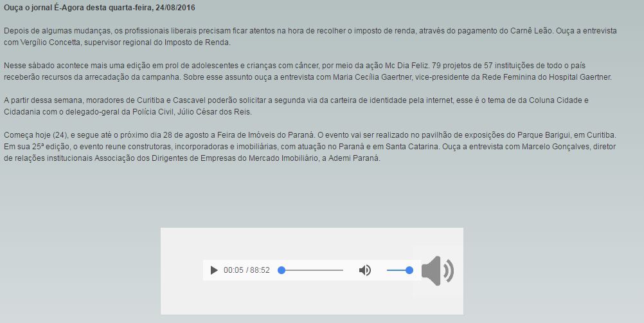Viewport: 644px width, 323px height.
Task: Click the 00:05 / 88:52 time display
Action: (246, 270)
